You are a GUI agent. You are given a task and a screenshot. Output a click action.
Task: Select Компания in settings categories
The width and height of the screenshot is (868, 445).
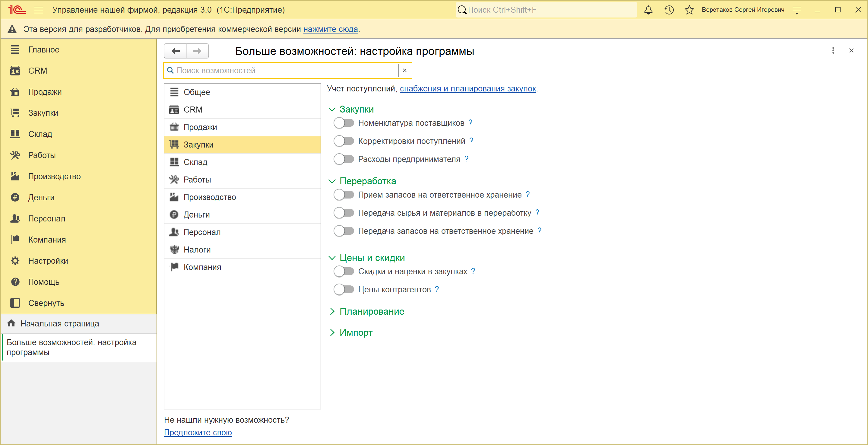242,267
